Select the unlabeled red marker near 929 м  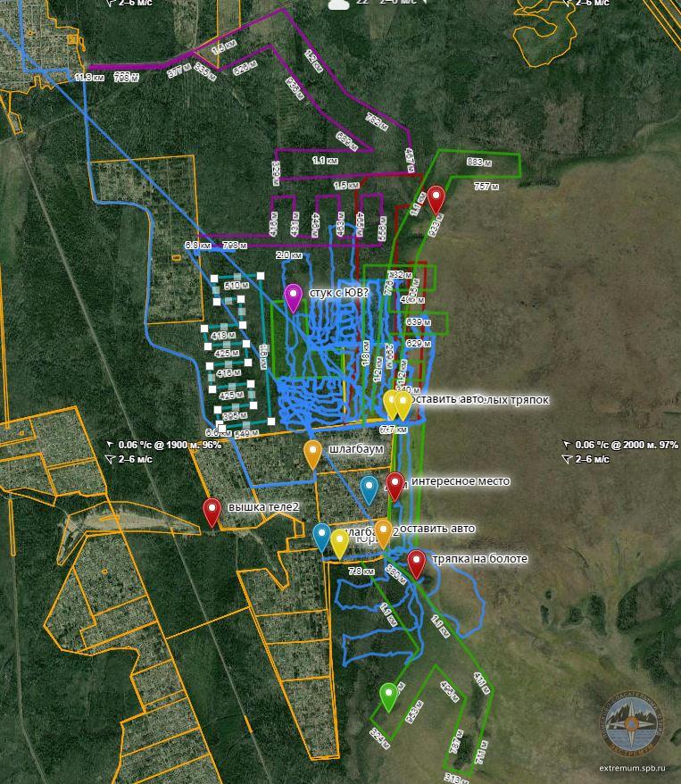click(x=436, y=198)
